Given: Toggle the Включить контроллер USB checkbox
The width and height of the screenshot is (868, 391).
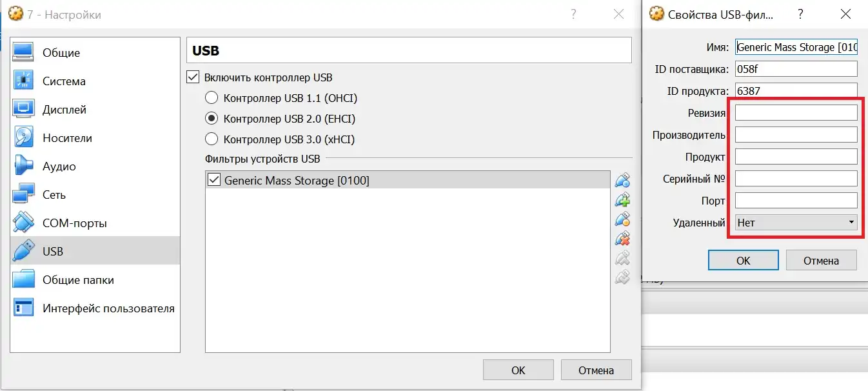Looking at the screenshot, I should [x=193, y=77].
